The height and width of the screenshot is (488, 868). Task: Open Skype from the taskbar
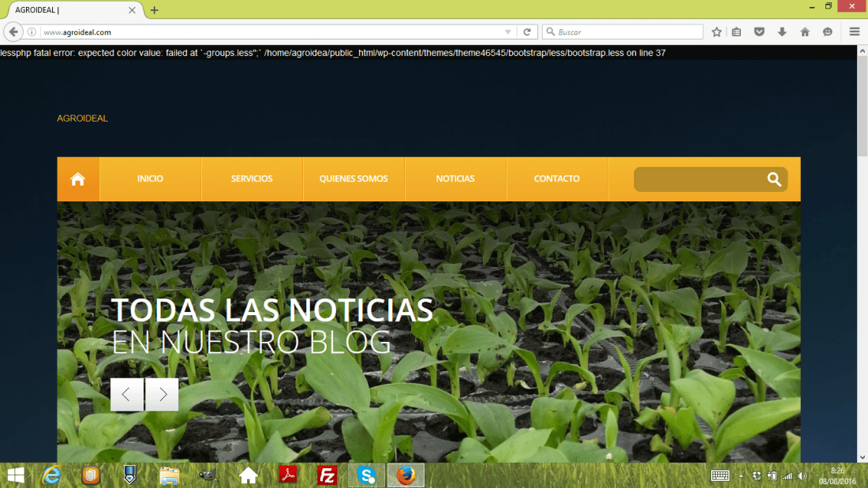(366, 475)
